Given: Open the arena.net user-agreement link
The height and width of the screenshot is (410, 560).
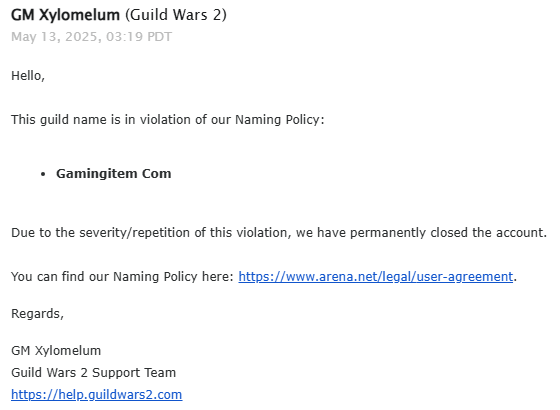Looking at the screenshot, I should tap(376, 277).
